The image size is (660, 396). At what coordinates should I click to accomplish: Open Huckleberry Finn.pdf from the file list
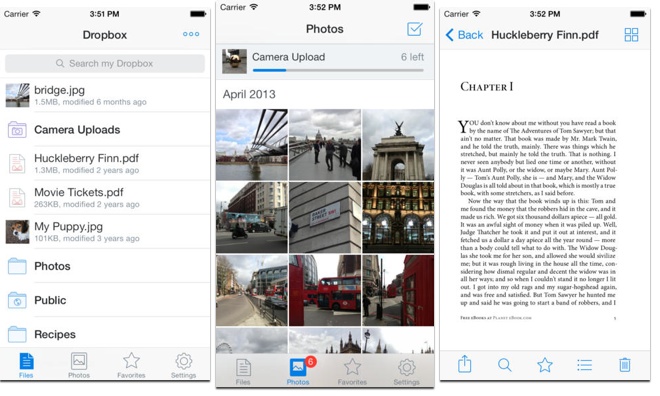tap(105, 164)
